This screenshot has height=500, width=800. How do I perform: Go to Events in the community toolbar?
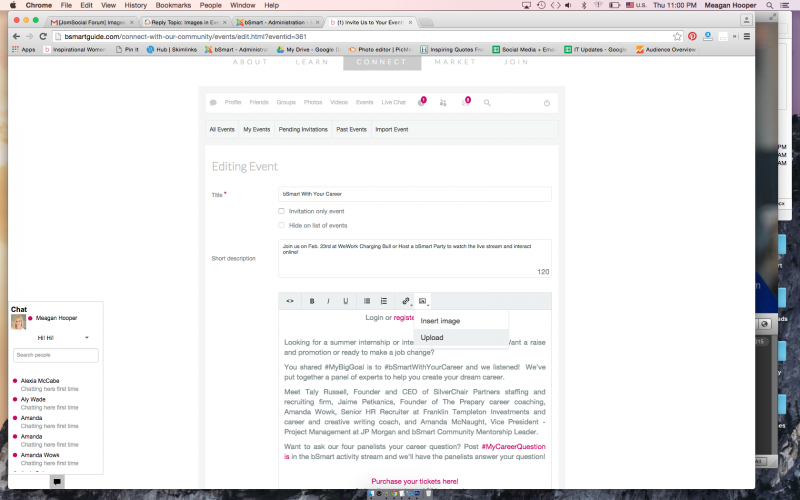pyautogui.click(x=364, y=103)
